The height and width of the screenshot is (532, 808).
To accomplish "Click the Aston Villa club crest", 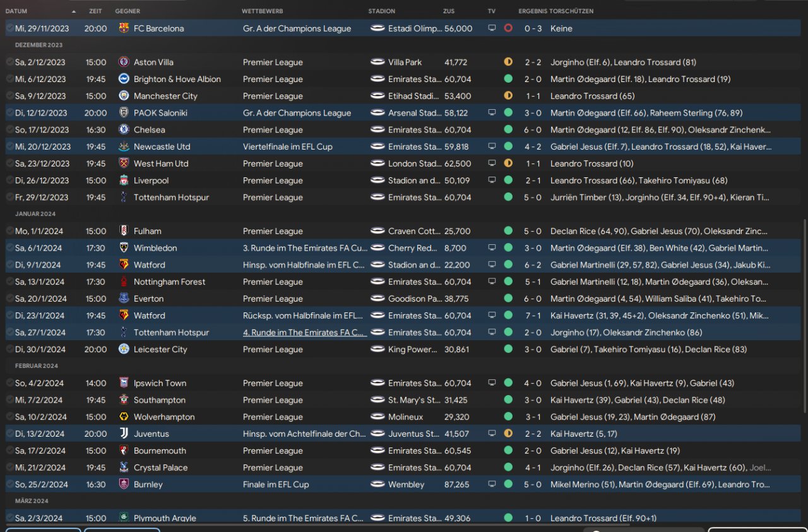I will tap(124, 62).
